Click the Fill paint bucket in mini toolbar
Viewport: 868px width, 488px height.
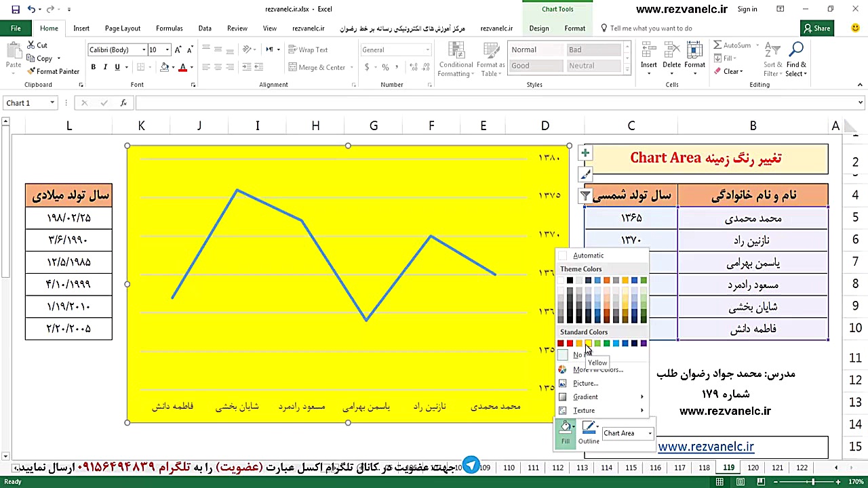[564, 427]
